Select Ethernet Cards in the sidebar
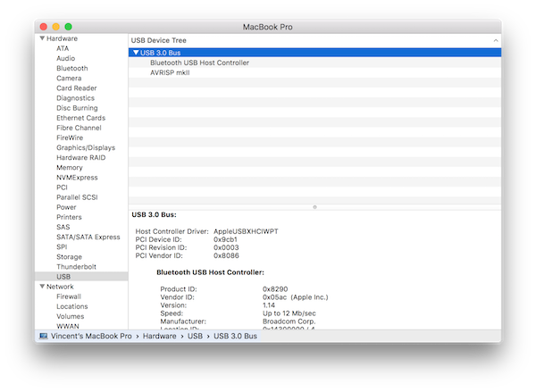The height and width of the screenshot is (392, 536). point(81,118)
